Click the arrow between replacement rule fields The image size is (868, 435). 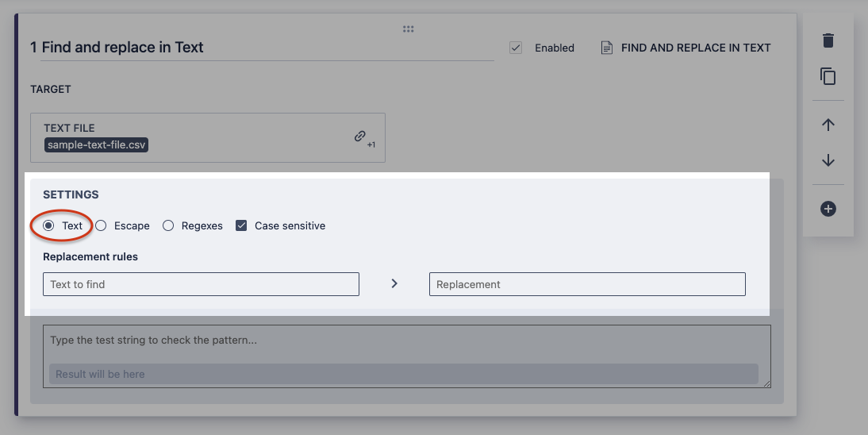394,283
